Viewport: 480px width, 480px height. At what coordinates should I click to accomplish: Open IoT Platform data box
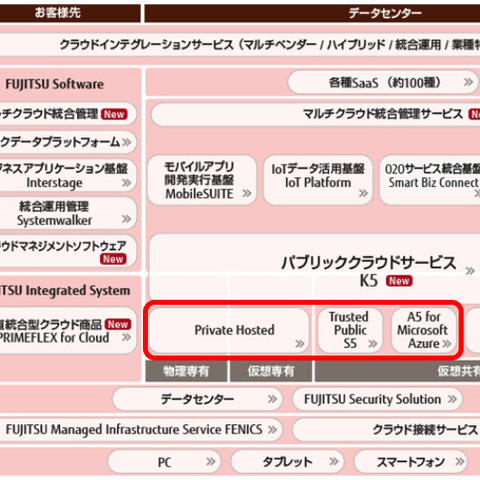tap(318, 180)
